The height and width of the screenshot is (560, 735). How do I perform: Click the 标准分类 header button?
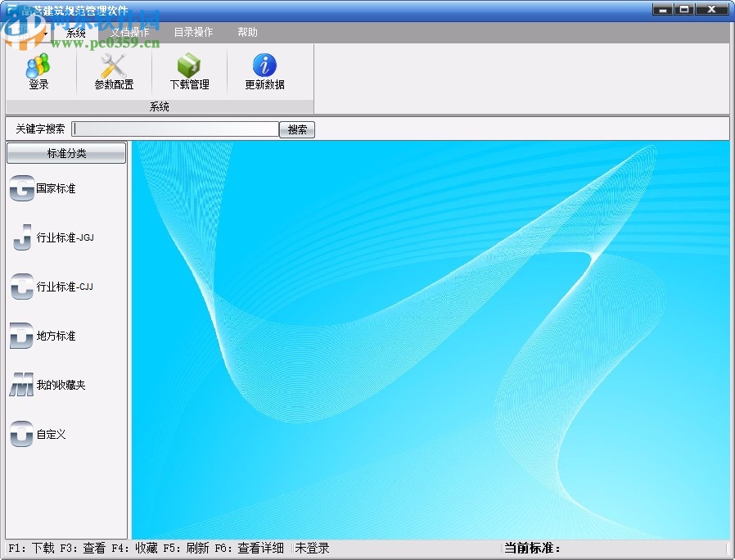point(66,153)
